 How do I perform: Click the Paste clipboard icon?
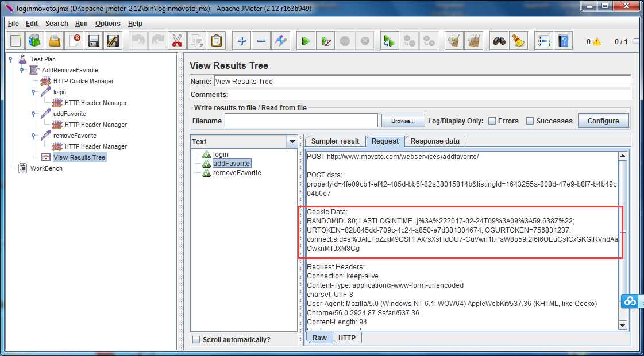tap(216, 41)
